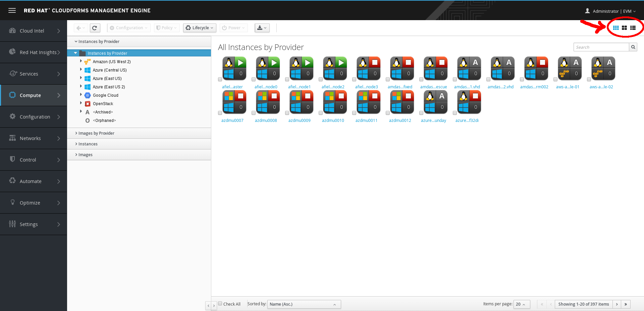
Task: Click the refresh page icon
Action: point(95,28)
